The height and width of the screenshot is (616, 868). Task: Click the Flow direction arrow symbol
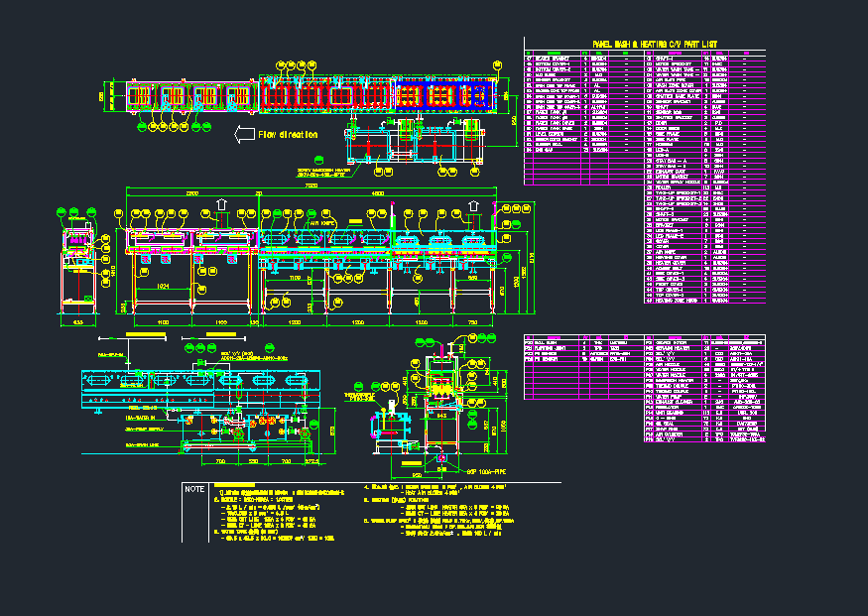[x=241, y=134]
